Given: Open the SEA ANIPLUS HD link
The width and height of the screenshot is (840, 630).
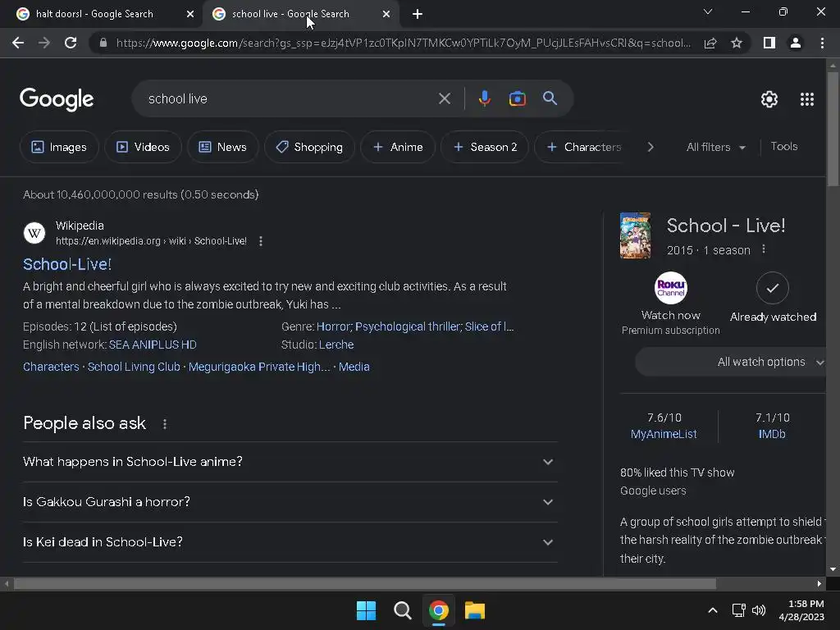Looking at the screenshot, I should (153, 345).
